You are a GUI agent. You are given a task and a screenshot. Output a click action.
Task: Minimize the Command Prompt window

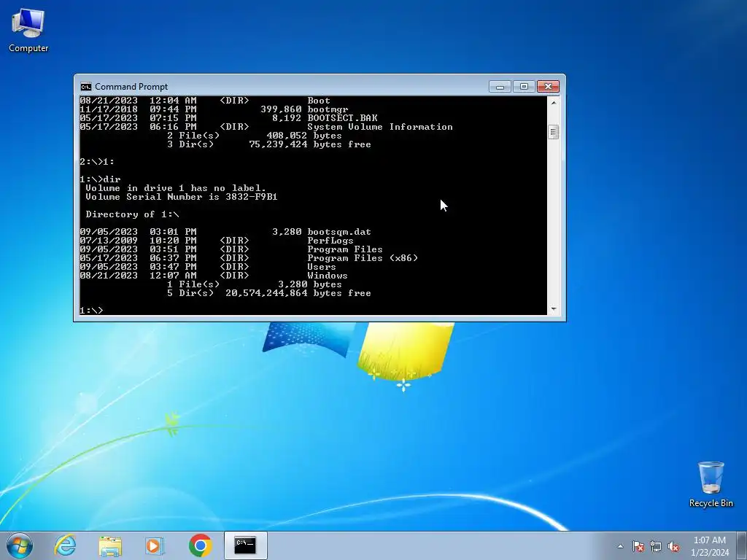pos(500,86)
